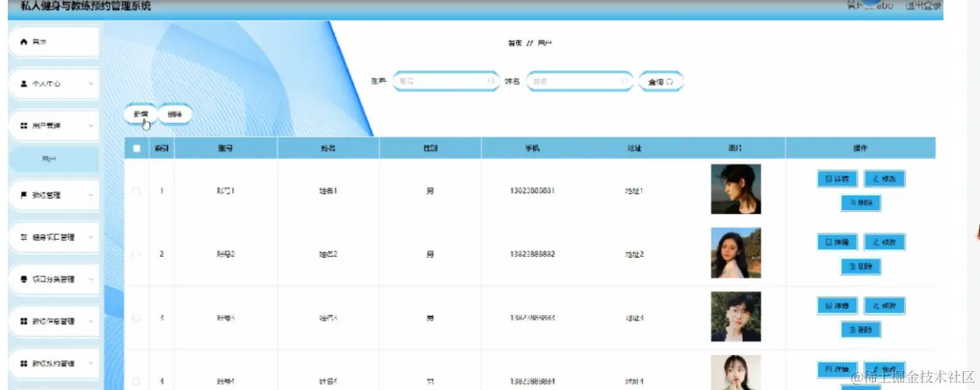Screen dimensions: 980x390
Task: Expand 健身项目管理 using its chevron arrow
Action: pyautogui.click(x=91, y=237)
